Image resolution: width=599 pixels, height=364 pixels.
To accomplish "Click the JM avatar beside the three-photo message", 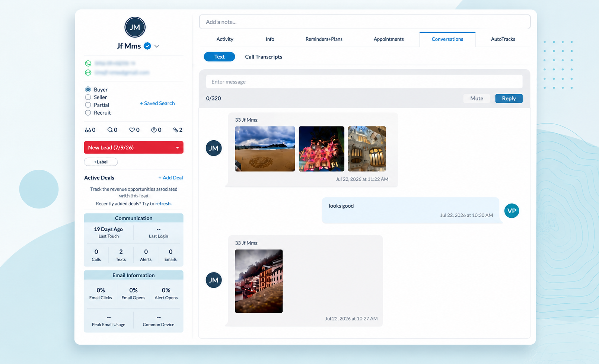I will (x=214, y=148).
